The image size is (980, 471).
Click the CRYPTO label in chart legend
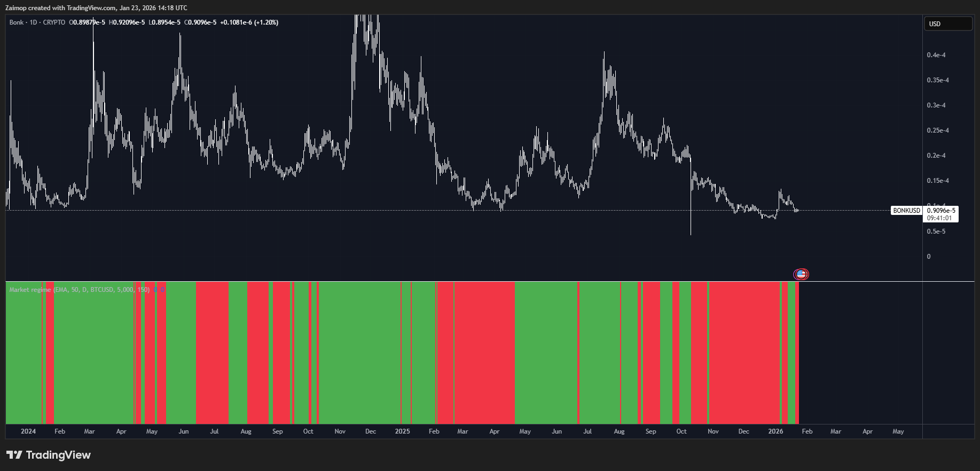tap(54, 22)
